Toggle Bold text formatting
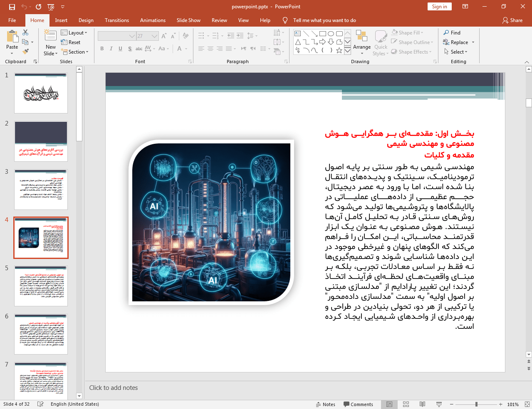Viewport: 532px width, 409px height. click(x=102, y=49)
